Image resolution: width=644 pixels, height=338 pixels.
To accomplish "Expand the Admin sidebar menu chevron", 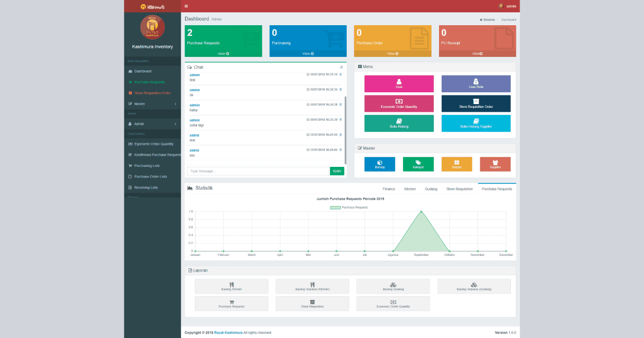I will 175,124.
